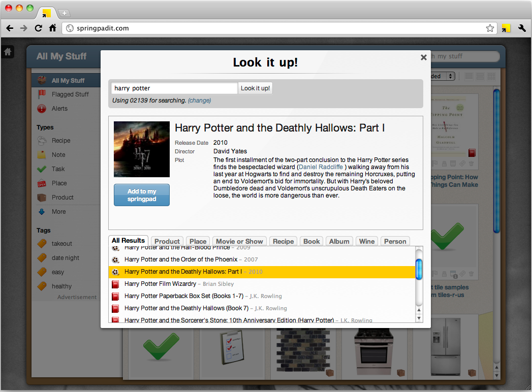532x392 pixels.
Task: Click the Flagged Stuff flag icon
Action: click(x=42, y=94)
